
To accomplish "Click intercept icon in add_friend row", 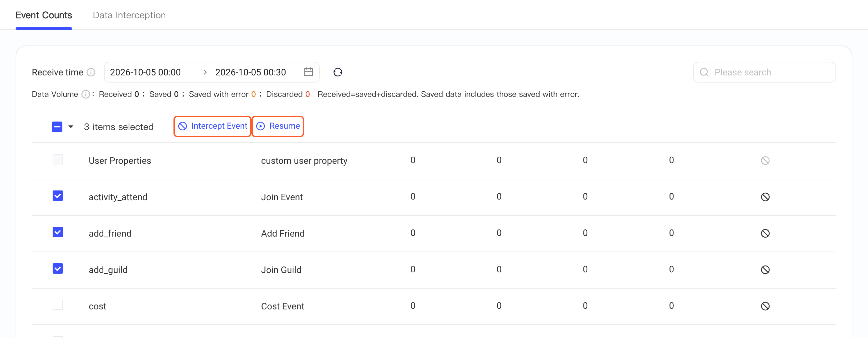I will tap(765, 233).
